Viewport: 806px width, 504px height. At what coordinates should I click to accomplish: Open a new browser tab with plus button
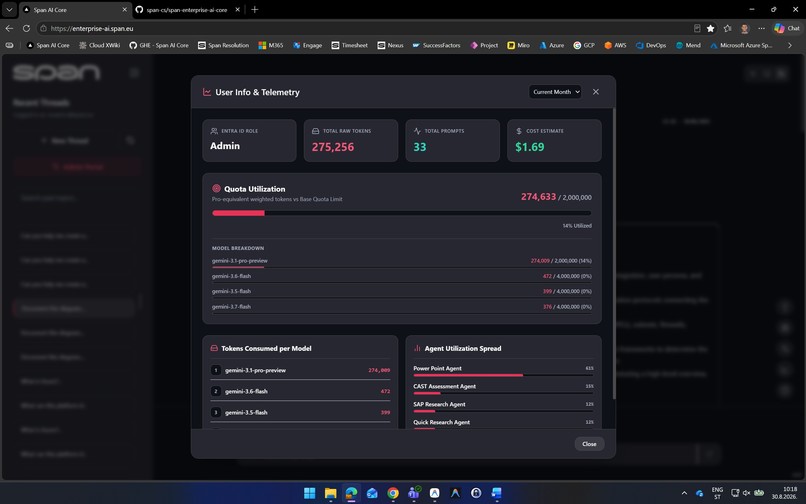(x=254, y=9)
